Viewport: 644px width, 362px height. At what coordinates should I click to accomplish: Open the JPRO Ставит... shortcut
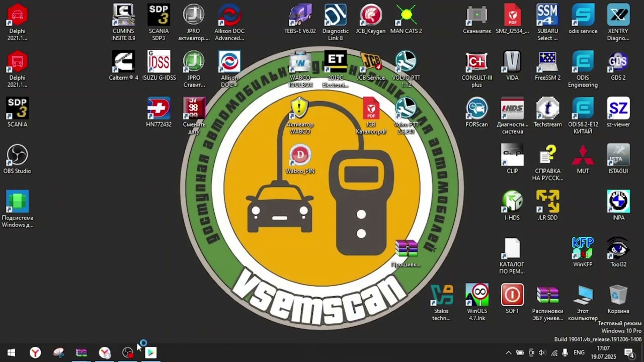tap(194, 69)
